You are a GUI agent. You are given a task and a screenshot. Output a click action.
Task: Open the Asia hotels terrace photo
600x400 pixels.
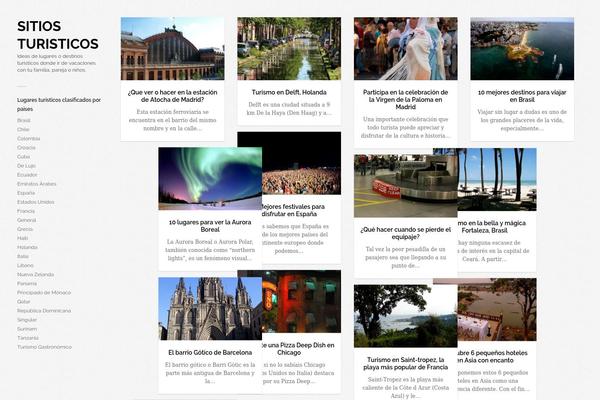[497, 310]
